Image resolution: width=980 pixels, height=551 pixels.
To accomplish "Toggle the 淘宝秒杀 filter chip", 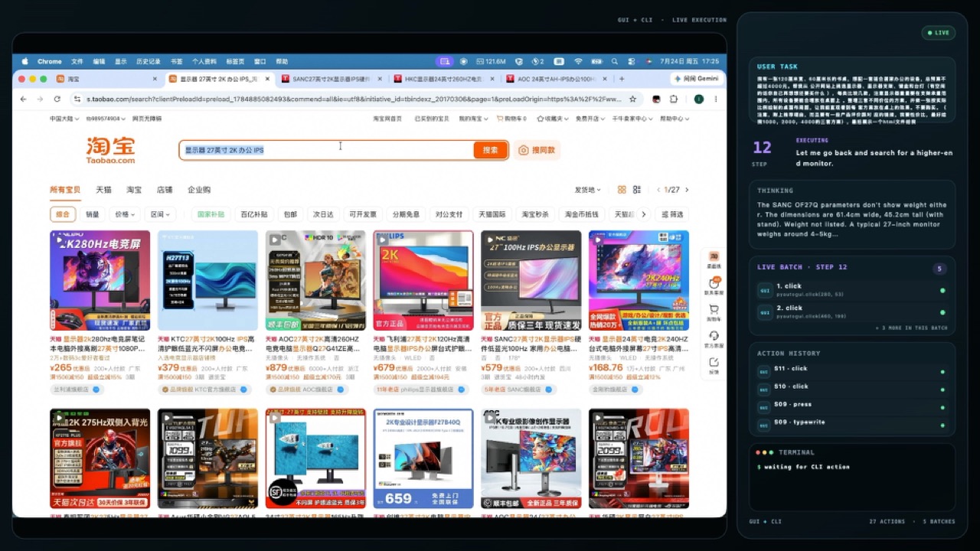I will [x=535, y=214].
